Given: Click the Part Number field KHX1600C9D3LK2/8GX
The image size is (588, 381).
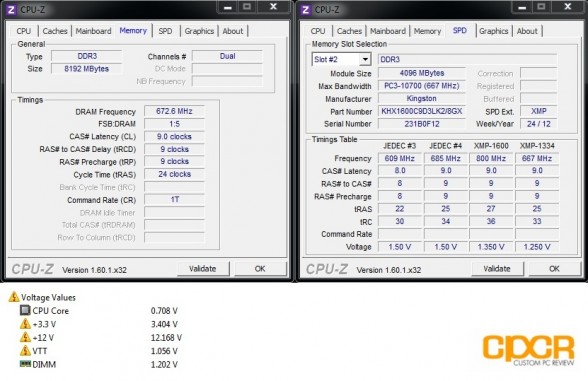Looking at the screenshot, I should (422, 111).
